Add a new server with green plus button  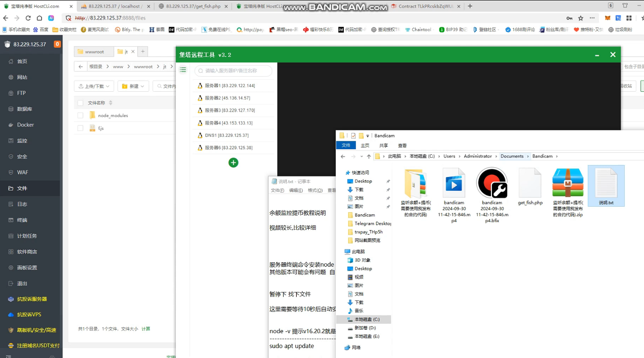pos(233,163)
